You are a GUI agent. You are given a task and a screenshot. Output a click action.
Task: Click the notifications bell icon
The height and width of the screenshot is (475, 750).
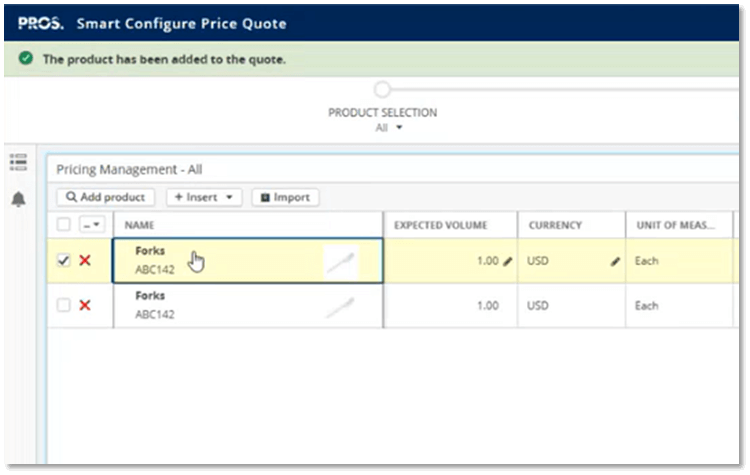18,200
